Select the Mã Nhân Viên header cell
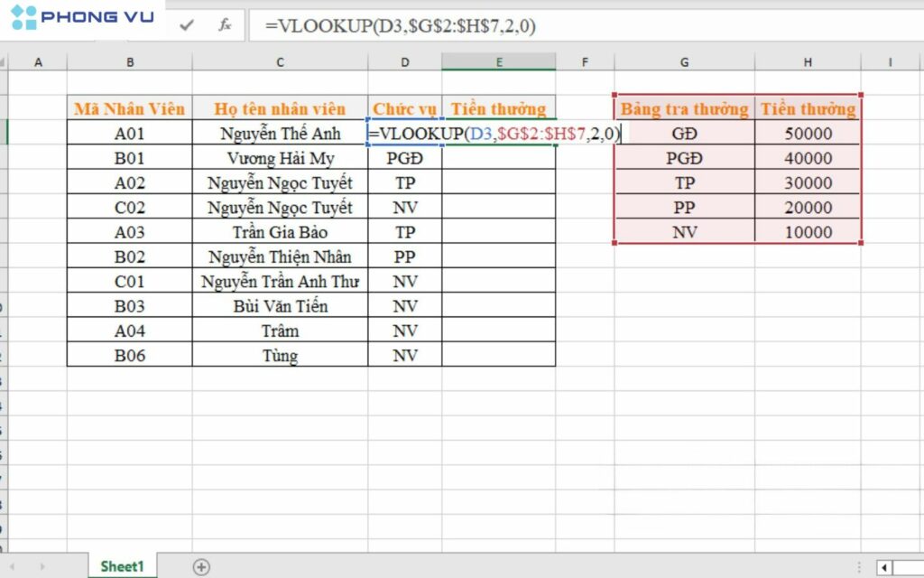 129,107
